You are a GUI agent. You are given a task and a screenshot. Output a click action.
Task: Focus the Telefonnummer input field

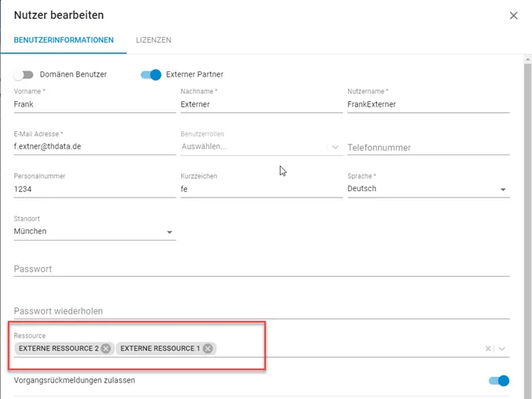429,147
